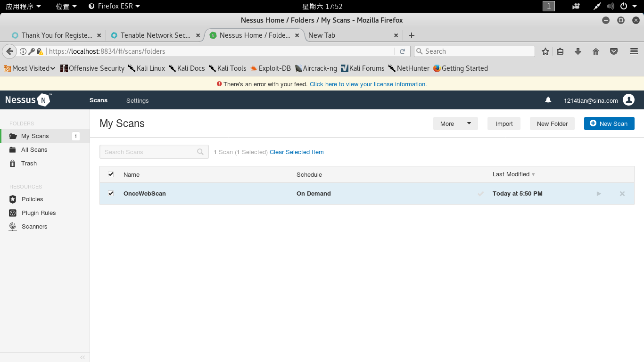Open Kali Forums bookmark

click(363, 68)
